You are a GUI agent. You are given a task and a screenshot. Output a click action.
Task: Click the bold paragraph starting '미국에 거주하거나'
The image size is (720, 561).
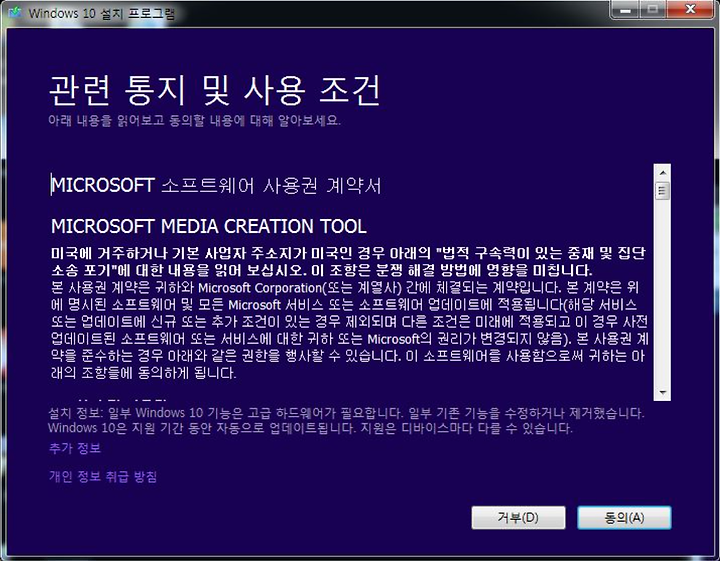click(349, 261)
